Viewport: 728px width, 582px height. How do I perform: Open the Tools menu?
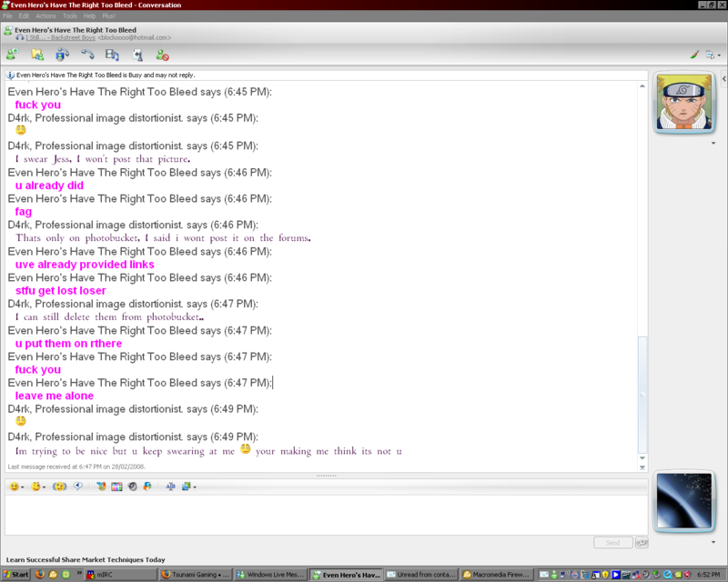click(x=69, y=16)
